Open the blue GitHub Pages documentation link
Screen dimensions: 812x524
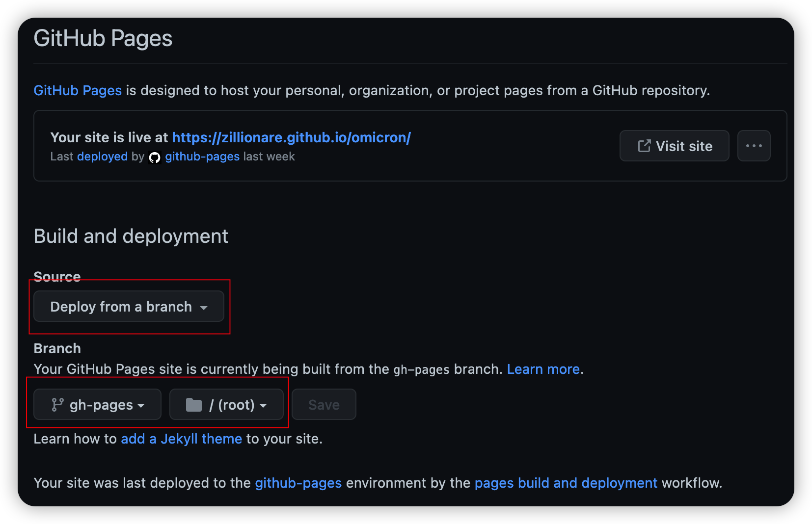78,91
